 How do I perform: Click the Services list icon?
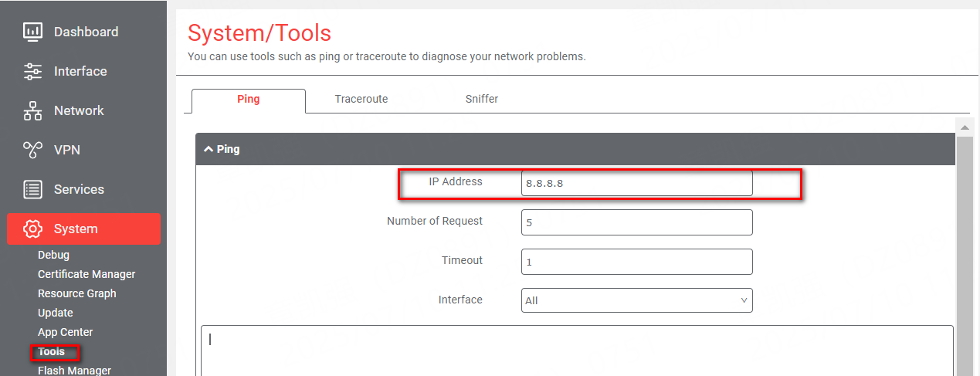coord(32,189)
